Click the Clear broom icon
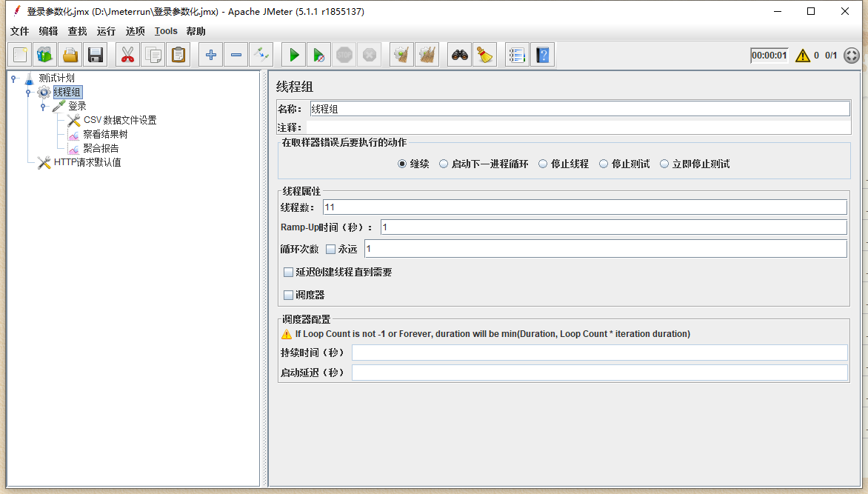Viewport: 868px width, 494px height. (x=402, y=55)
